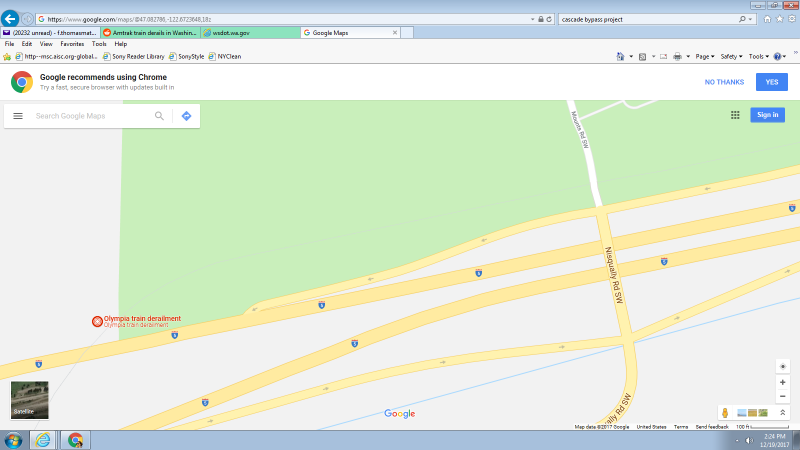Open the Favorites menu
Screen dimensions: 800x450
point(72,44)
